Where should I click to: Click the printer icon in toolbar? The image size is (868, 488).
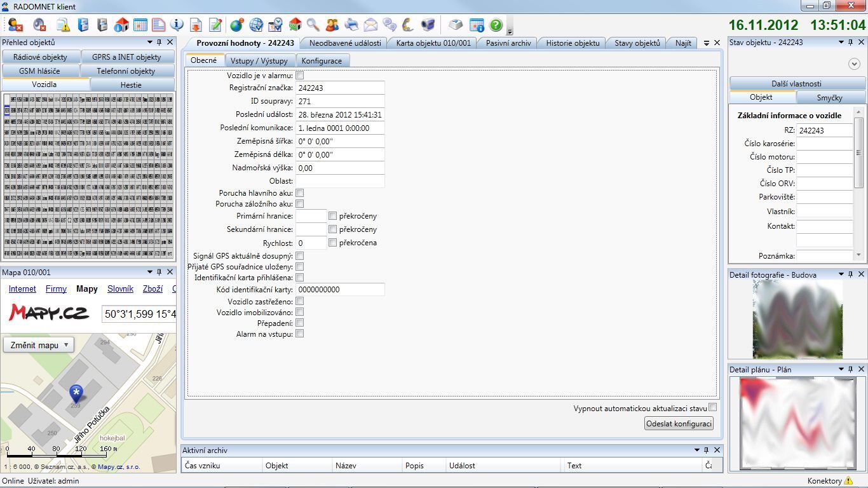351,25
